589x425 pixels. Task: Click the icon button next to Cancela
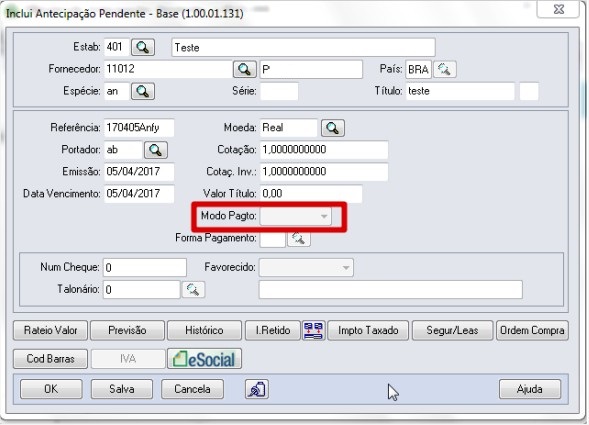pyautogui.click(x=257, y=389)
